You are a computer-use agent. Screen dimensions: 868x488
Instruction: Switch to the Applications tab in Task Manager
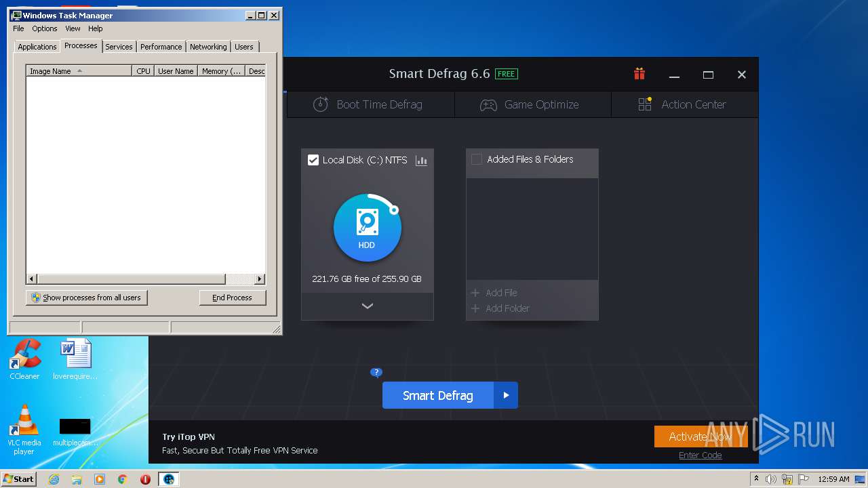[37, 47]
